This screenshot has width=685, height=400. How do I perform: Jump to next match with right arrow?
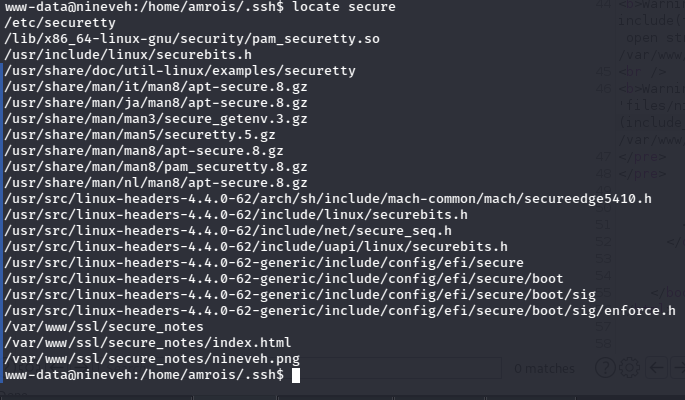tap(678, 368)
